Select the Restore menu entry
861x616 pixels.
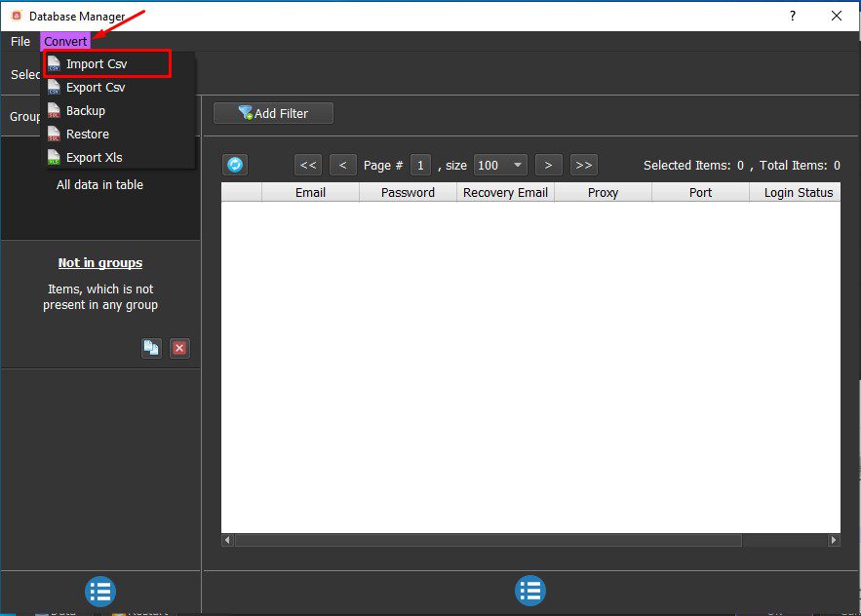(x=118, y=134)
